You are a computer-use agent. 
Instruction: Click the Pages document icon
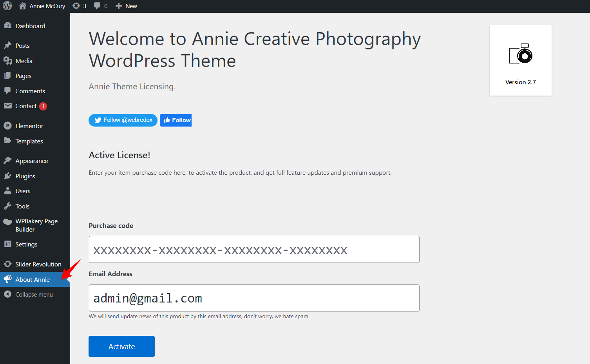[7, 76]
